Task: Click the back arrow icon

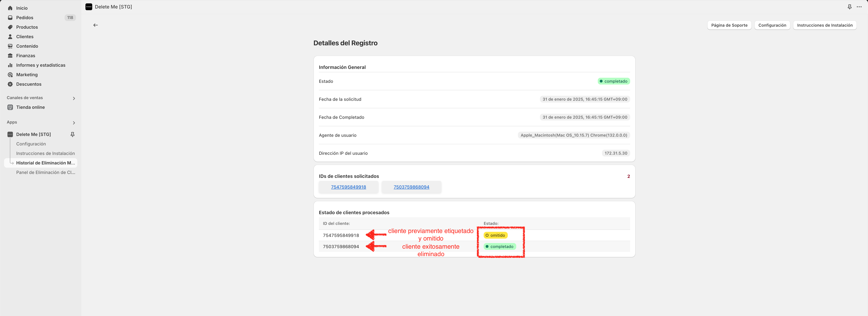Action: coord(96,25)
